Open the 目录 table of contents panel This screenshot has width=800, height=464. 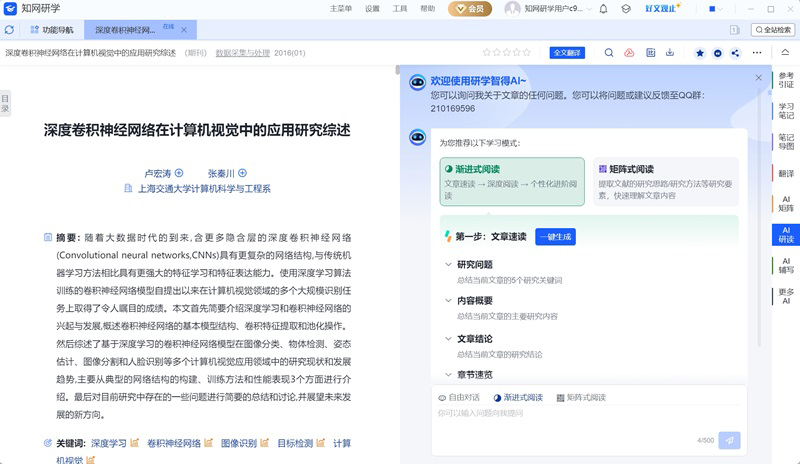coord(5,104)
